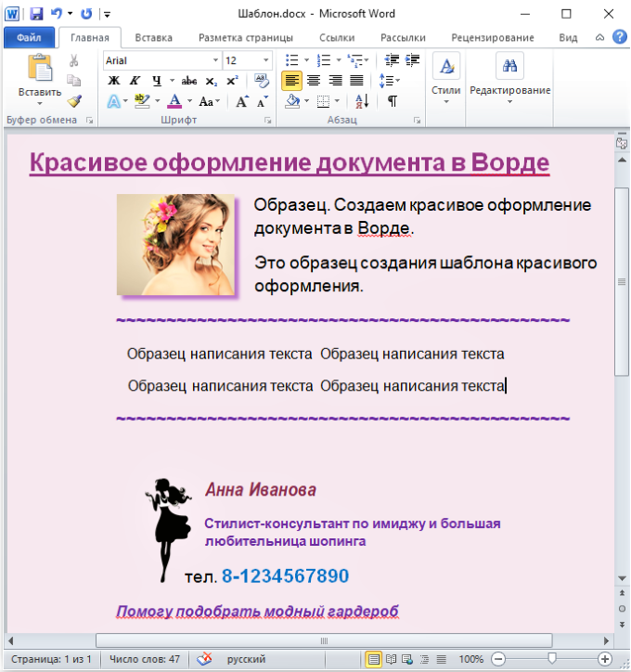The width and height of the screenshot is (631, 672).
Task: Center-align the paragraph text
Action: 314,81
